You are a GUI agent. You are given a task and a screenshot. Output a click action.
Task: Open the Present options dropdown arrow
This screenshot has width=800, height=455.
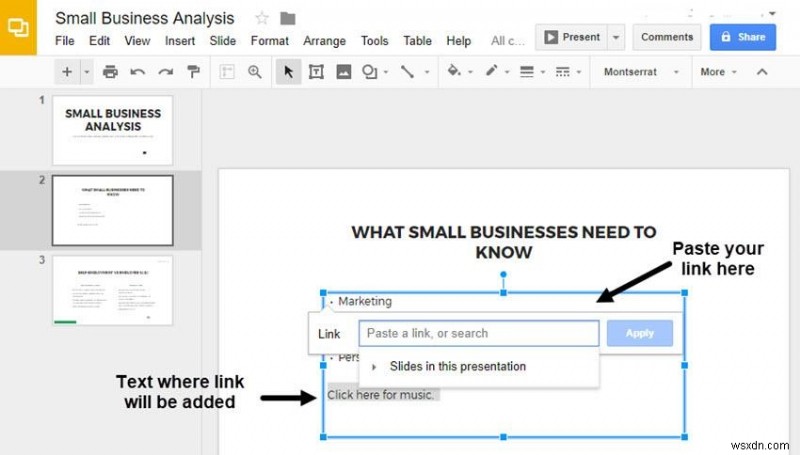pos(616,37)
